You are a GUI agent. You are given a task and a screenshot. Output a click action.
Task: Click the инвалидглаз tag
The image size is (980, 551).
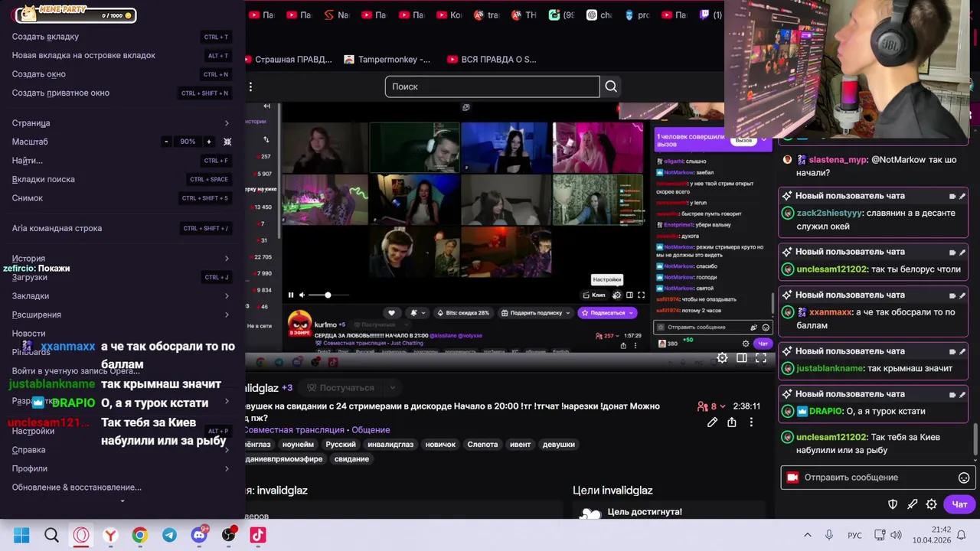click(x=390, y=445)
